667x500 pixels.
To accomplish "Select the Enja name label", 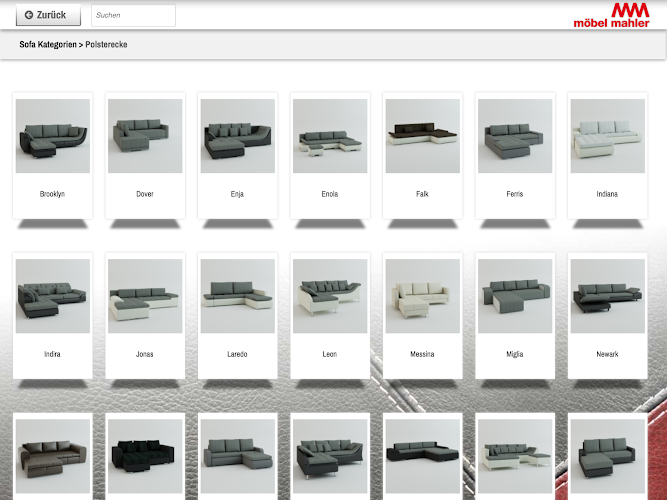I will click(237, 194).
